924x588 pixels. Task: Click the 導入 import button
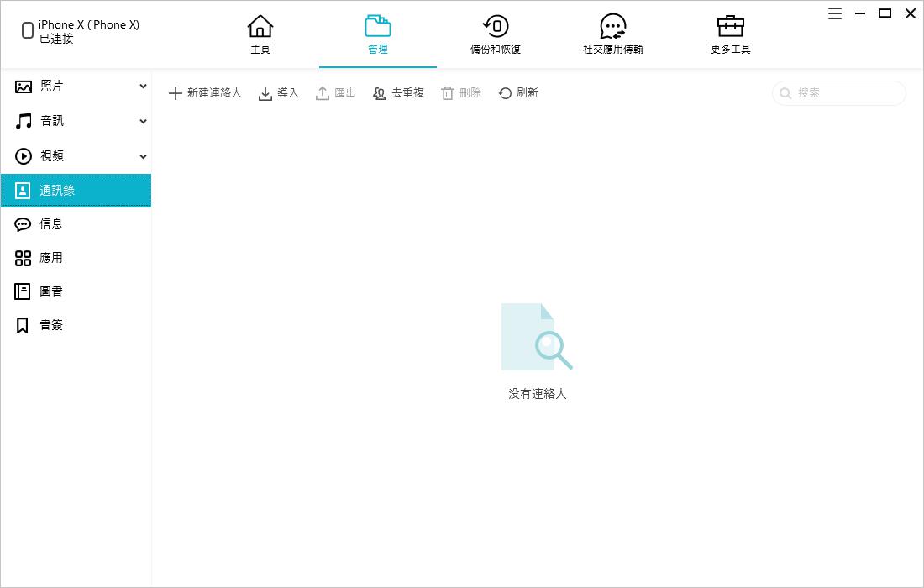pos(278,93)
